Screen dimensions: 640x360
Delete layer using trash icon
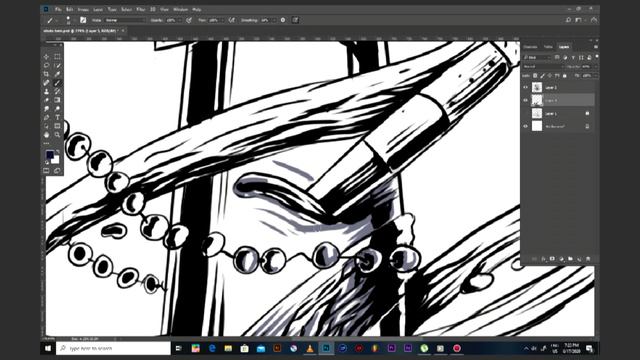click(x=588, y=259)
